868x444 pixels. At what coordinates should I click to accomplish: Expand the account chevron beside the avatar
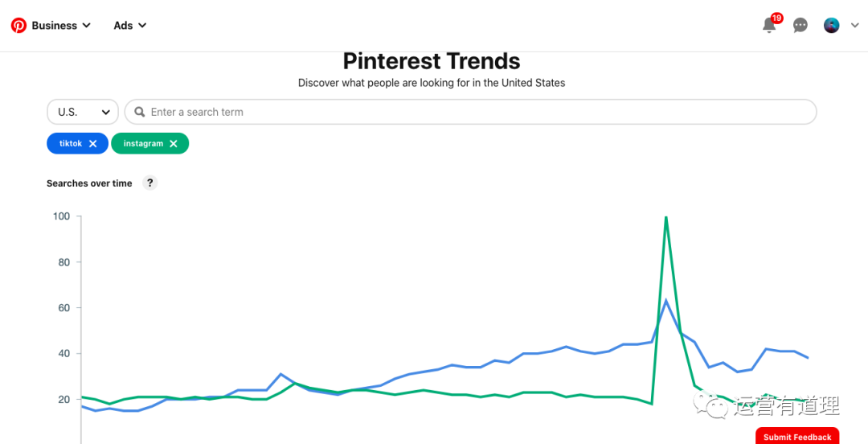pyautogui.click(x=854, y=26)
